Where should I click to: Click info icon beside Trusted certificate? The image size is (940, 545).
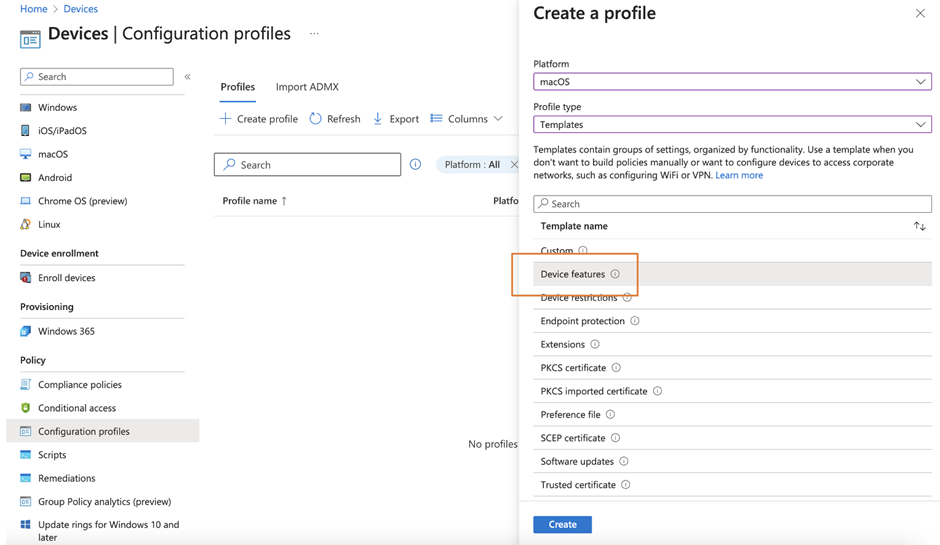pos(626,484)
